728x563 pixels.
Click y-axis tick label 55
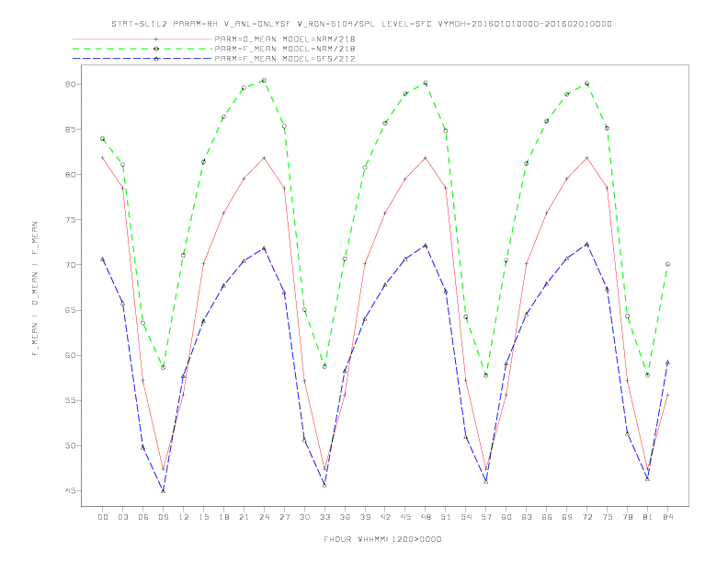pos(71,400)
